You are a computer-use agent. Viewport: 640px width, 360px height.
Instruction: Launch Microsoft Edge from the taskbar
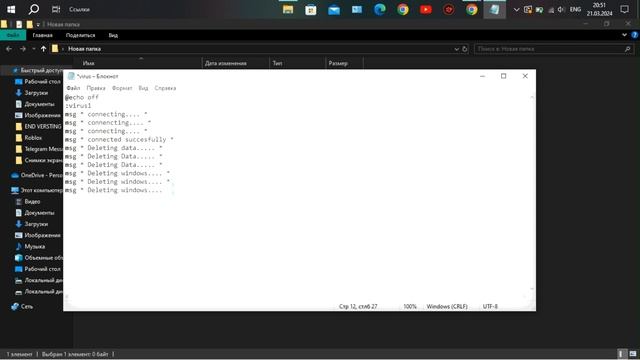pyautogui.click(x=380, y=9)
